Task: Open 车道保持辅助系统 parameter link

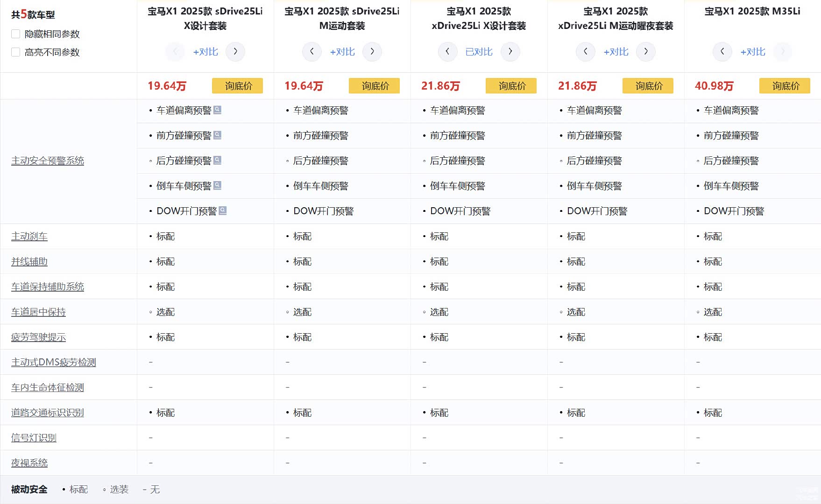Action: click(x=48, y=287)
